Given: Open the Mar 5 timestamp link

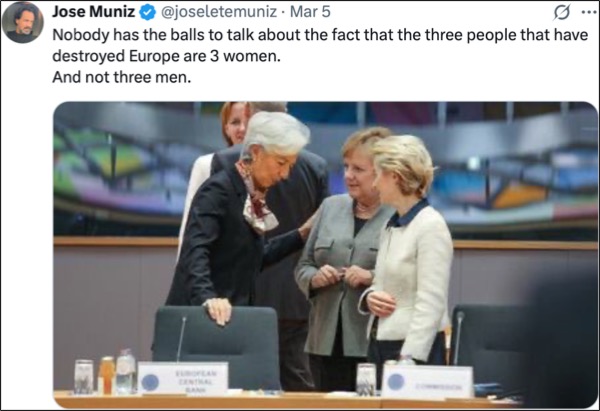Looking at the screenshot, I should [x=310, y=12].
